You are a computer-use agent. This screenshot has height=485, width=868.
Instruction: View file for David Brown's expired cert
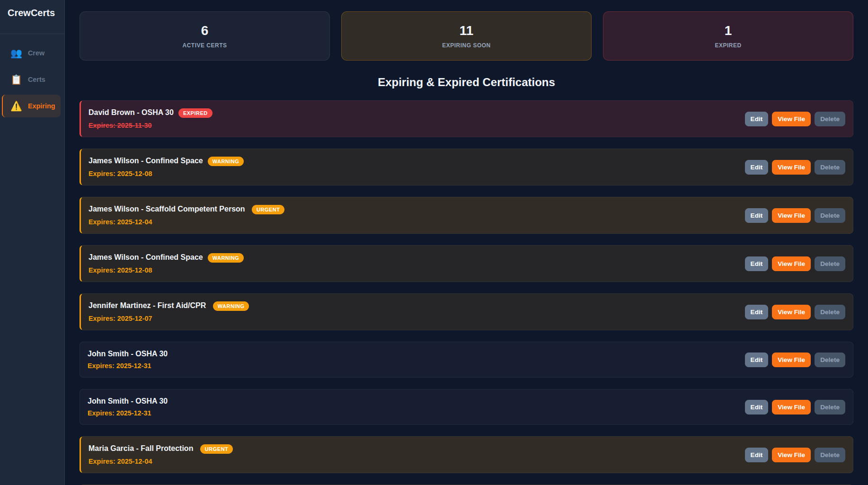pyautogui.click(x=790, y=119)
